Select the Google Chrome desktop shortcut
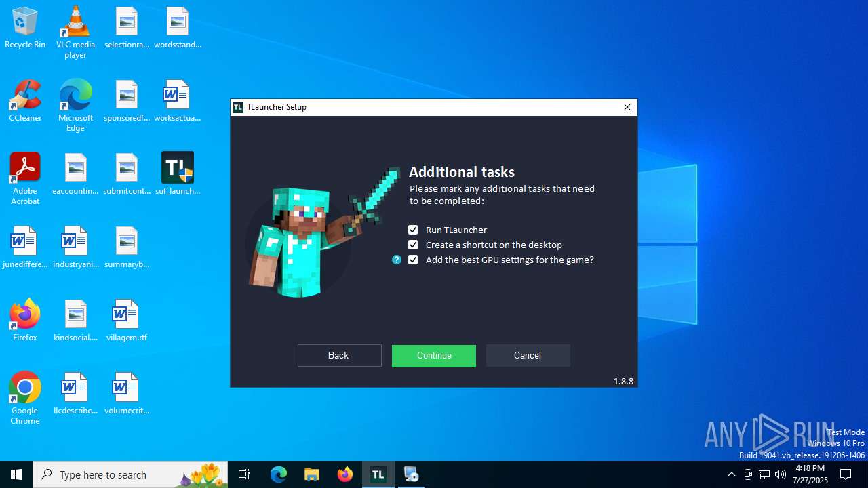The width and height of the screenshot is (868, 488). [x=25, y=399]
